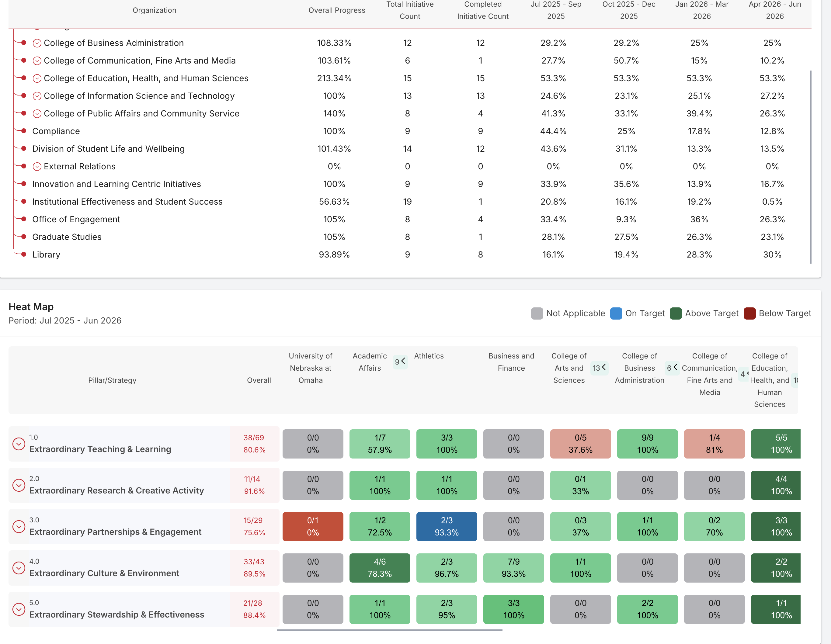Click the Business and Finance heat map header
The image size is (831, 644).
[511, 362]
